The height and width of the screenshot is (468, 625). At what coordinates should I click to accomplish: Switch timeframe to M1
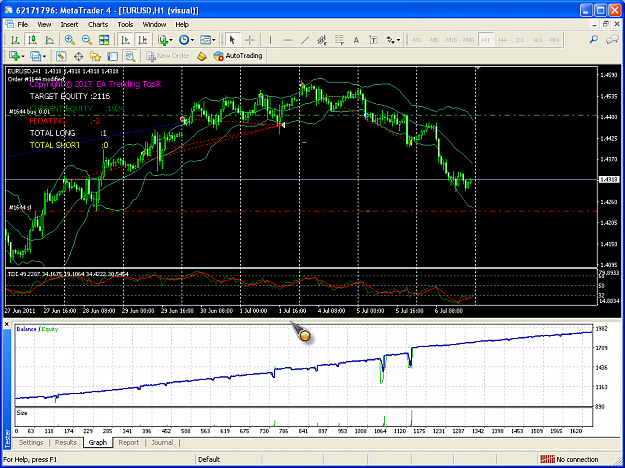(417, 40)
